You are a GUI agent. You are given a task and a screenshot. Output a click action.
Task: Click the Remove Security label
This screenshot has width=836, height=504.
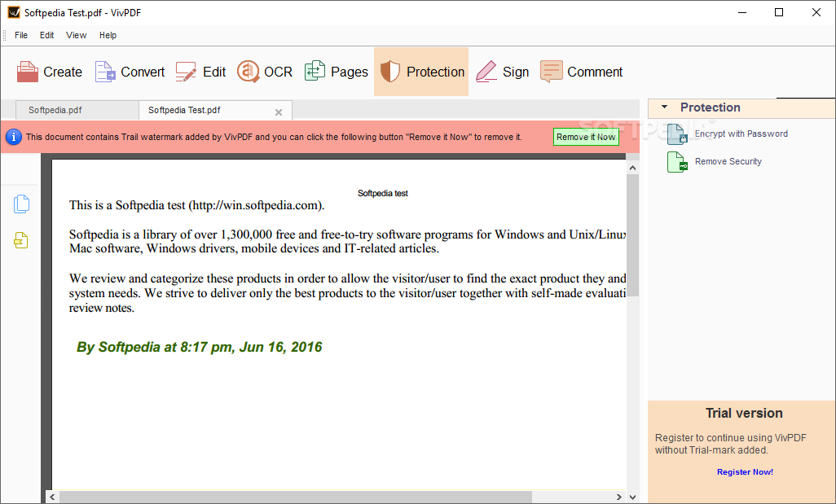pyautogui.click(x=728, y=161)
